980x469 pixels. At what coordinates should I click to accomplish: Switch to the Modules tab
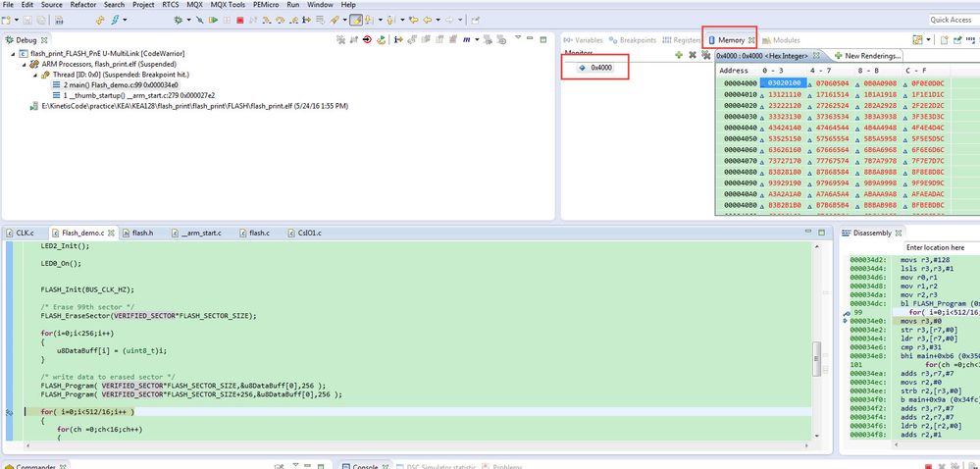tap(781, 40)
